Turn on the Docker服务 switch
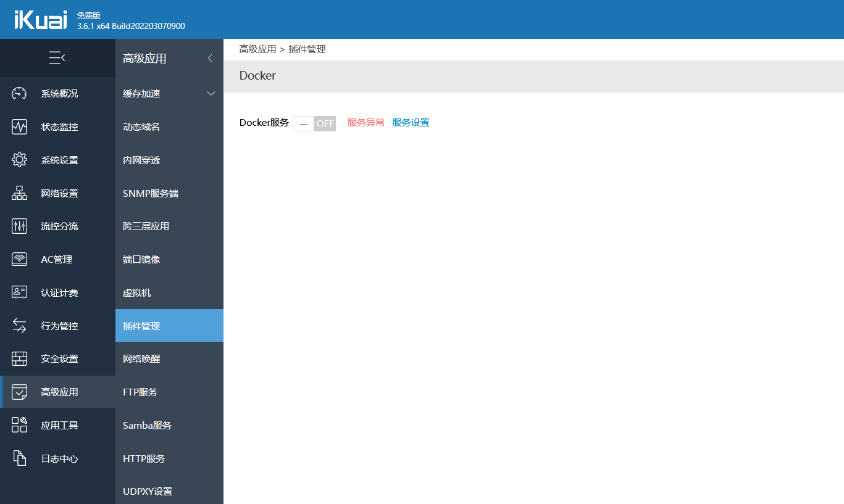This screenshot has width=844, height=504. (314, 123)
